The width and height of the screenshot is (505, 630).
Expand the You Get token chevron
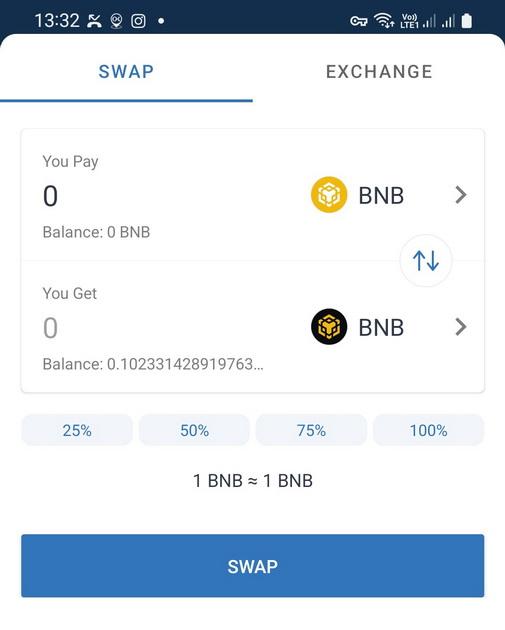click(x=461, y=327)
